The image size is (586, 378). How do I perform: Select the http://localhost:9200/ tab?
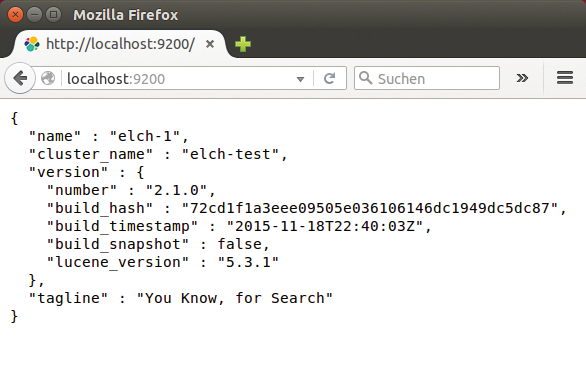119,44
